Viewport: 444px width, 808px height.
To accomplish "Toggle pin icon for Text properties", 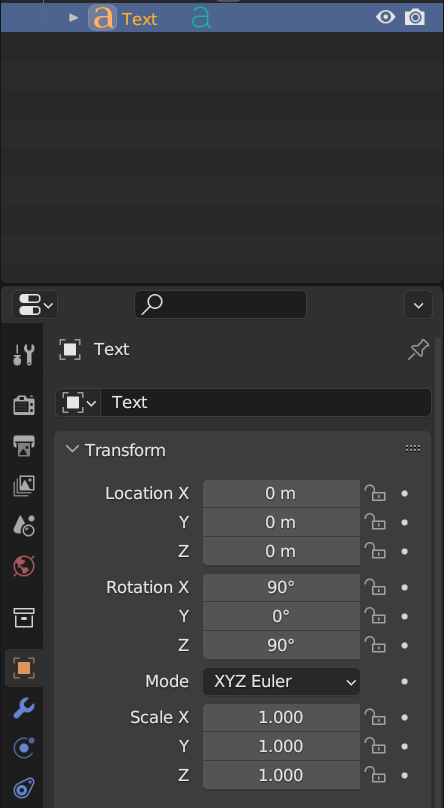I will pyautogui.click(x=418, y=350).
